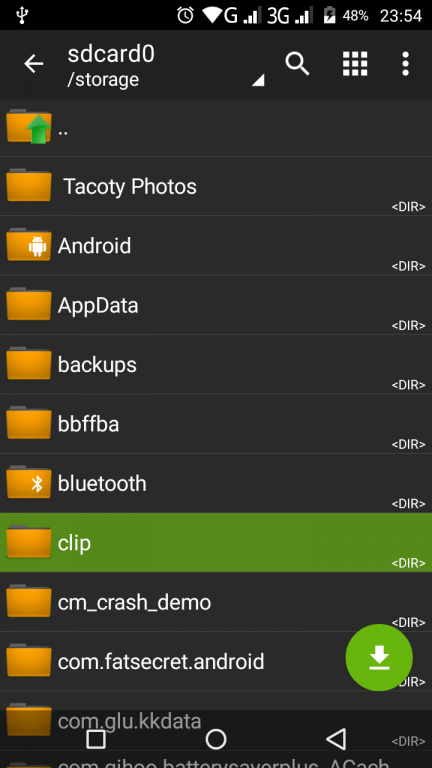Tap the Android folder icon
The width and height of the screenshot is (432, 768).
[29, 245]
